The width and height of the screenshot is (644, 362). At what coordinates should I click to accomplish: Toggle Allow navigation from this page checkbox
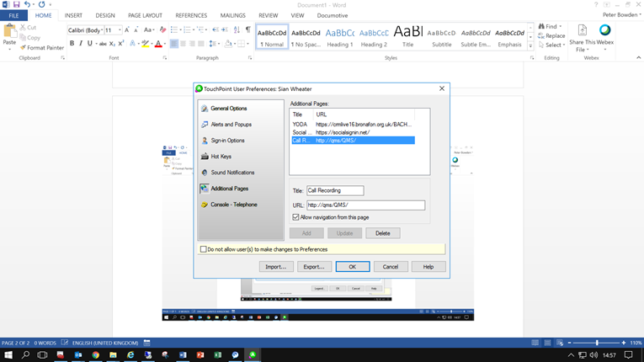(x=295, y=217)
